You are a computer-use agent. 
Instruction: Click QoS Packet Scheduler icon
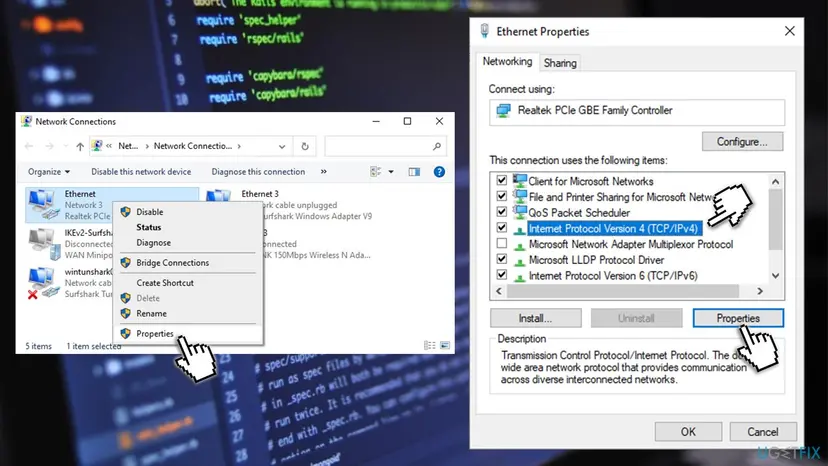tap(520, 212)
